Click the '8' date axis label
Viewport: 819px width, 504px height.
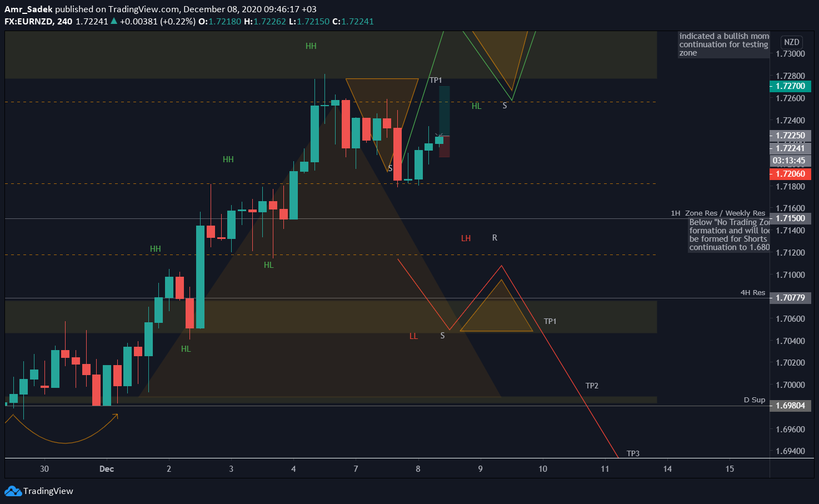click(x=418, y=469)
